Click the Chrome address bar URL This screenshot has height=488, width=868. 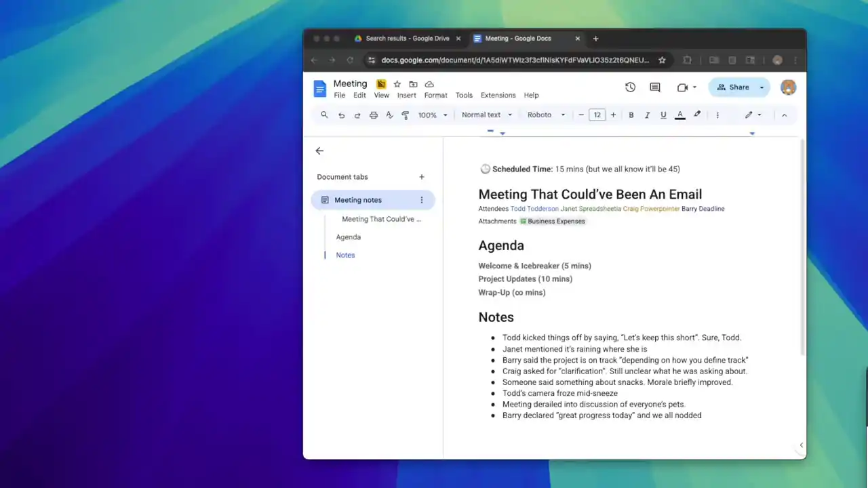coord(515,60)
